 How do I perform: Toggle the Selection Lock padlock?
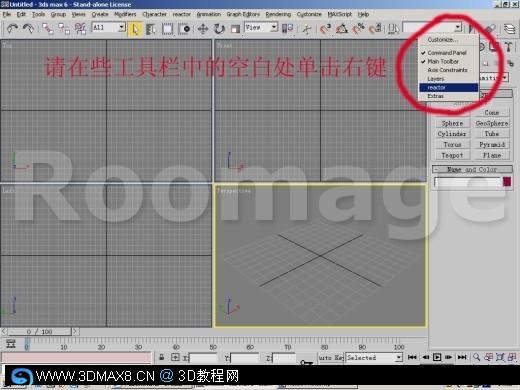(162, 357)
